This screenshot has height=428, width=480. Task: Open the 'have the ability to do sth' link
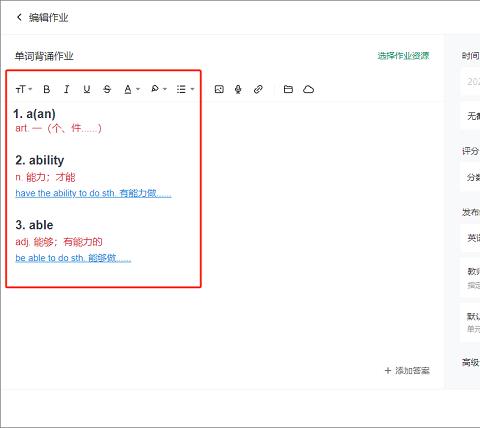coord(93,193)
